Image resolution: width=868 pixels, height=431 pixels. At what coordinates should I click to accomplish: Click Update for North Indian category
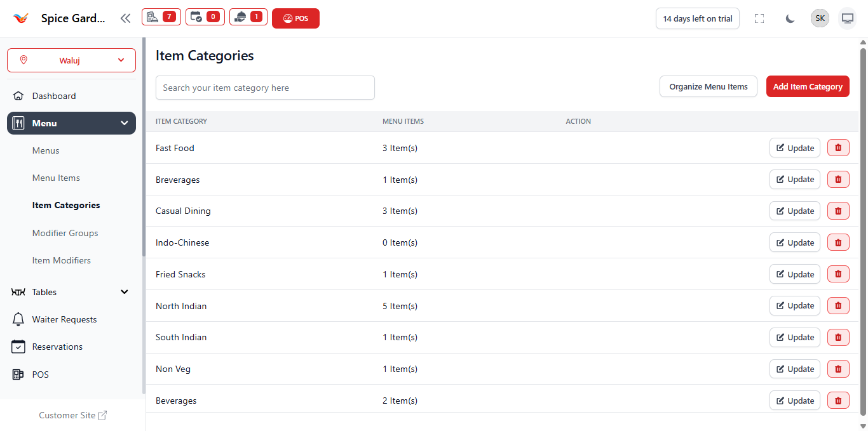[x=794, y=306]
